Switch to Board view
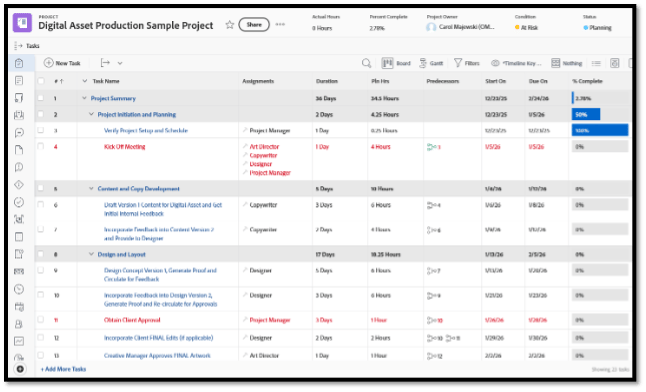646x392 pixels. coord(396,63)
